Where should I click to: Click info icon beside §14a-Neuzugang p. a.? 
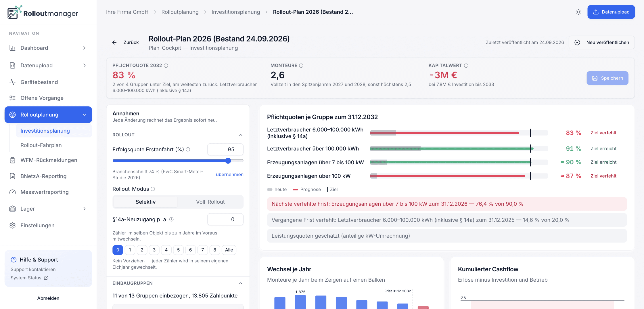171,219
